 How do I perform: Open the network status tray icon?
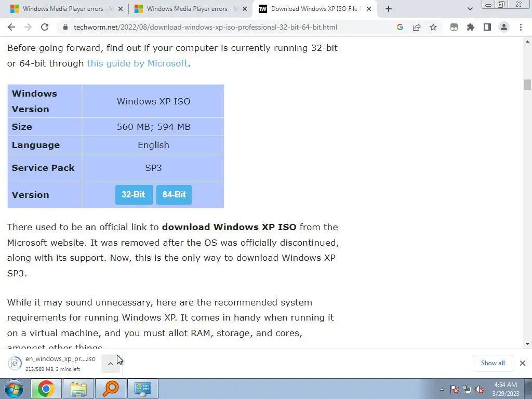467,389
